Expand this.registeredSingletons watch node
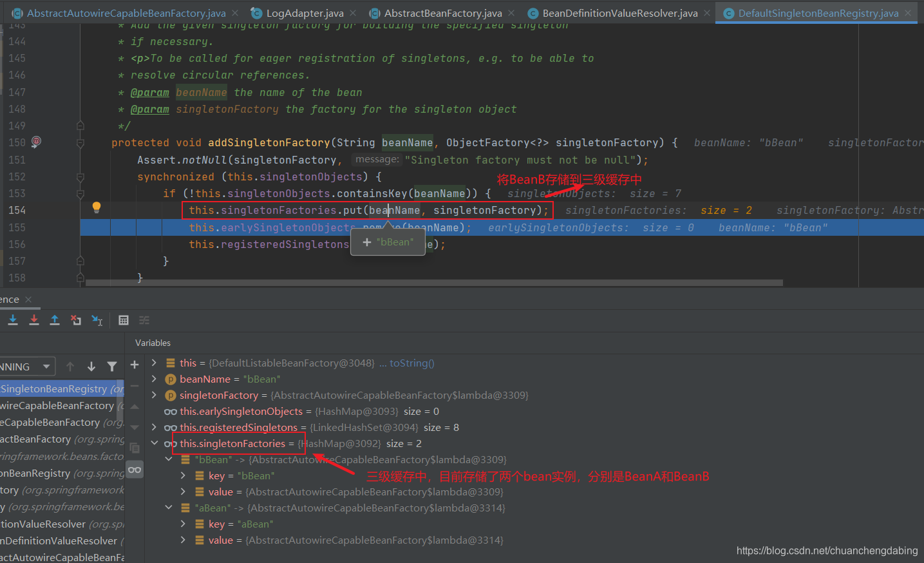This screenshot has height=563, width=924. [x=154, y=427]
